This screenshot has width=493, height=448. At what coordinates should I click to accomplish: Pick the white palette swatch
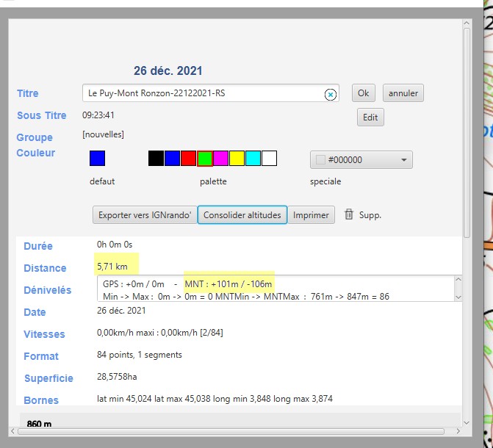(x=269, y=159)
